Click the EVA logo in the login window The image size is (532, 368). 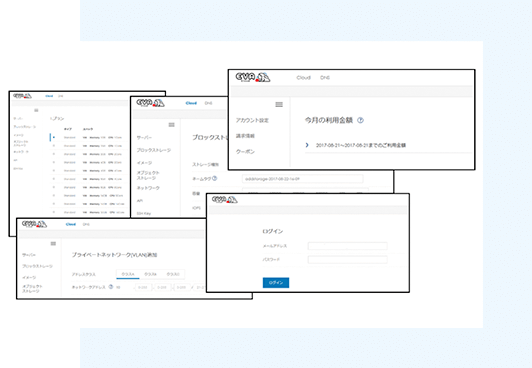click(x=224, y=199)
